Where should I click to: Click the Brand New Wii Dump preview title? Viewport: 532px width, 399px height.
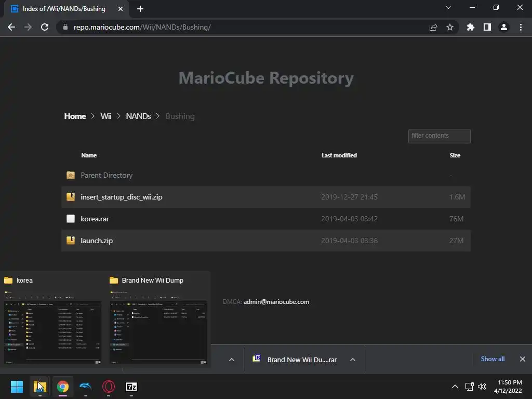[152, 281]
